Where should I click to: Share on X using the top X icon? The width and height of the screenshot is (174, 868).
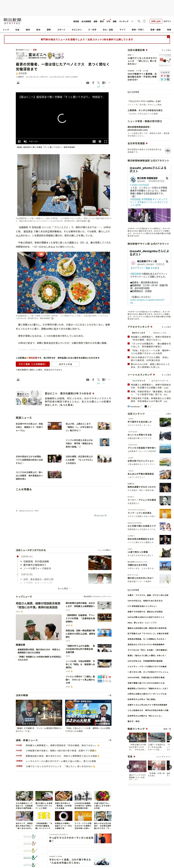[x=98, y=83]
